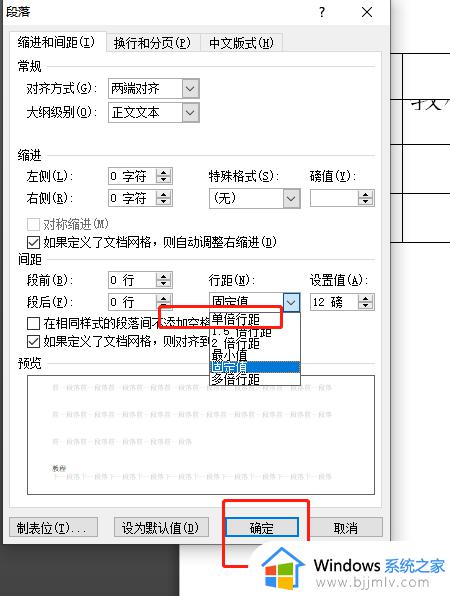450x596 pixels.
Task: Toggle 在相同样式的段落间不添加空格 checkbox
Action: [33, 323]
